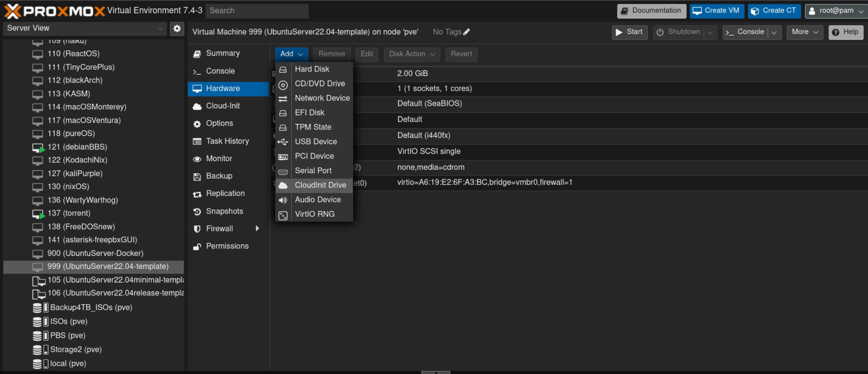Click the Firewall shield icon
The image size is (868, 374).
click(197, 229)
